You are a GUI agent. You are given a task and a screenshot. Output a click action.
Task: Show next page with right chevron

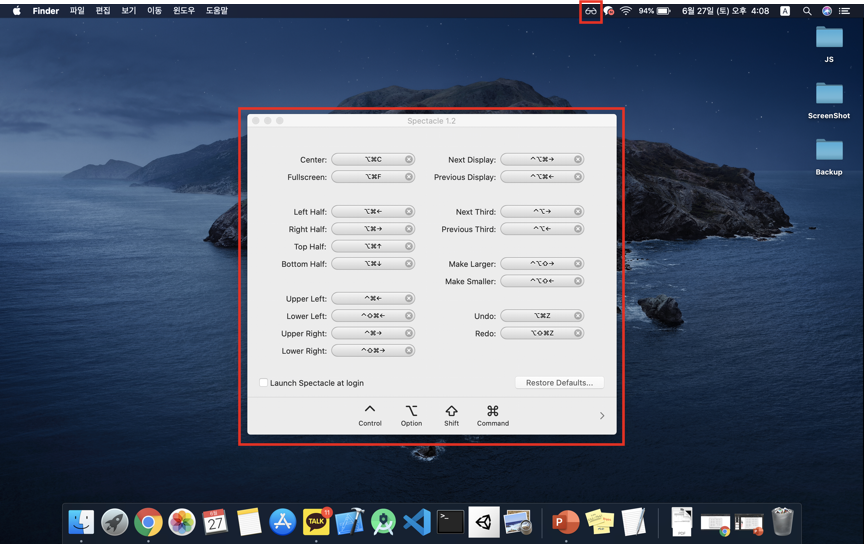(602, 416)
